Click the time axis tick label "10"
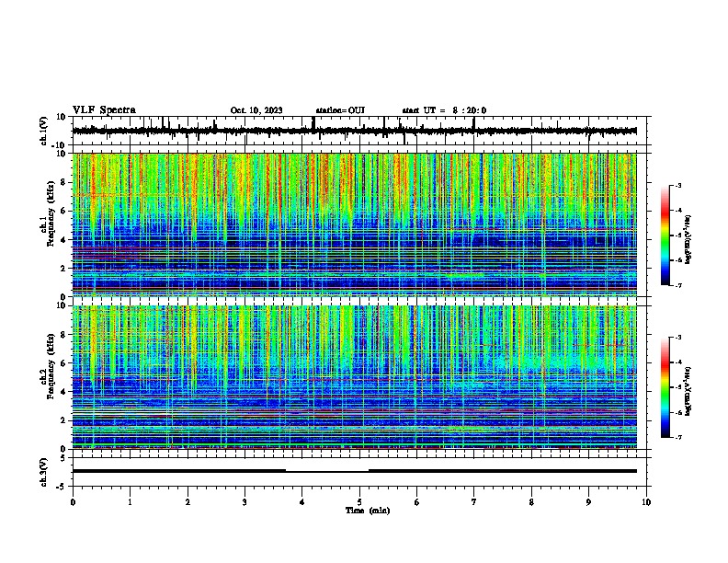Screen dimensions: 728x563 (646, 502)
